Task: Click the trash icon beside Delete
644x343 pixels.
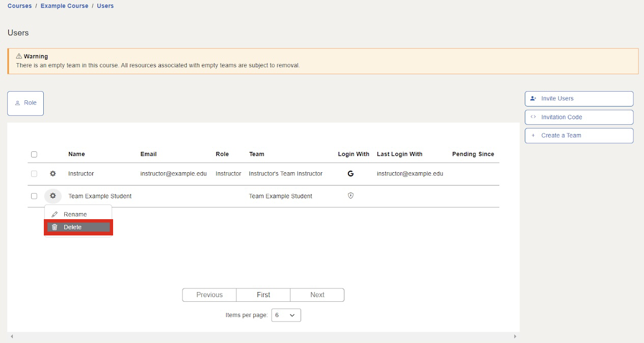Action: (x=55, y=227)
